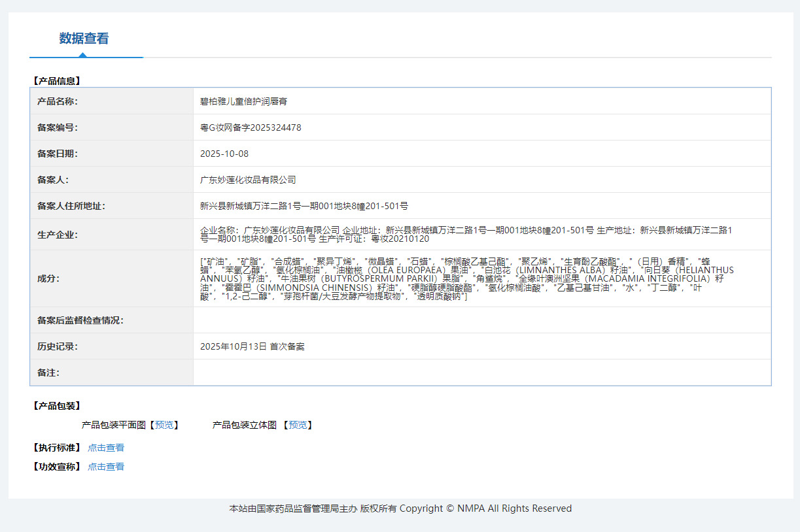Click the 历史记录 row label
The image size is (800, 532).
(x=58, y=346)
